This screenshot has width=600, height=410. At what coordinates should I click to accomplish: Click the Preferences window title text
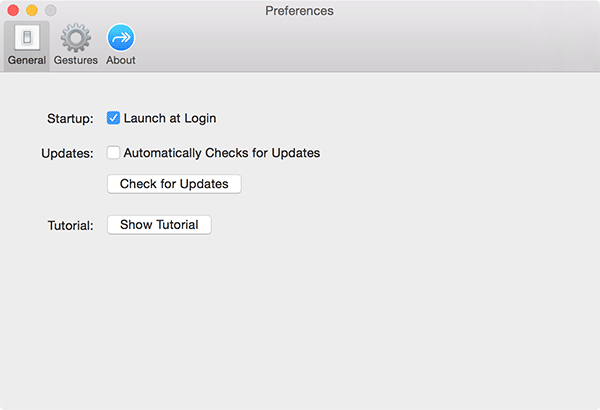click(300, 11)
